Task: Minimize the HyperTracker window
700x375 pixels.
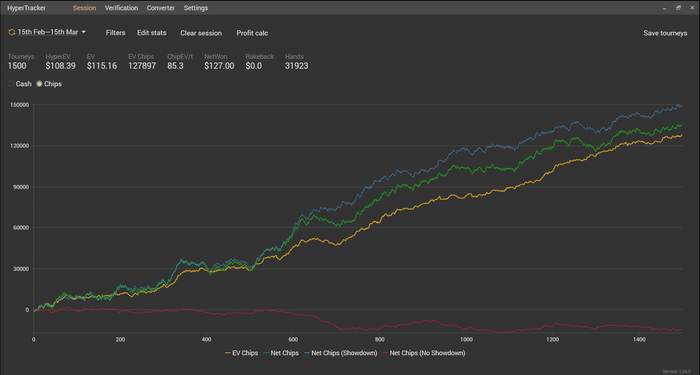Action: [x=664, y=8]
